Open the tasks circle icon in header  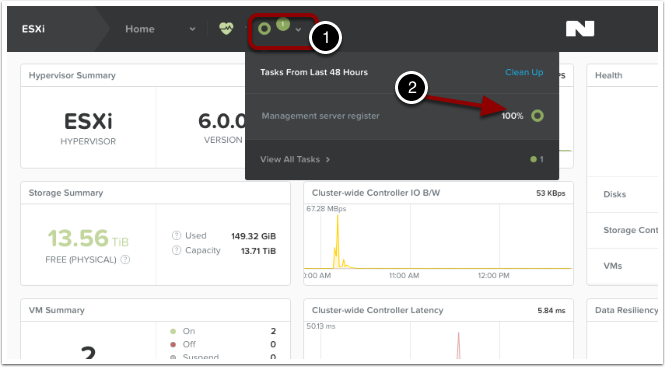click(264, 29)
